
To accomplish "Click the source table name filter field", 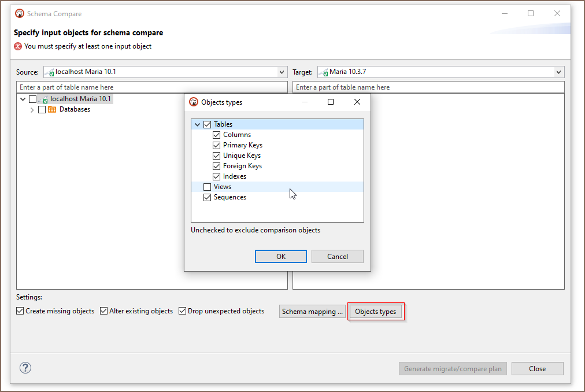I will point(151,87).
